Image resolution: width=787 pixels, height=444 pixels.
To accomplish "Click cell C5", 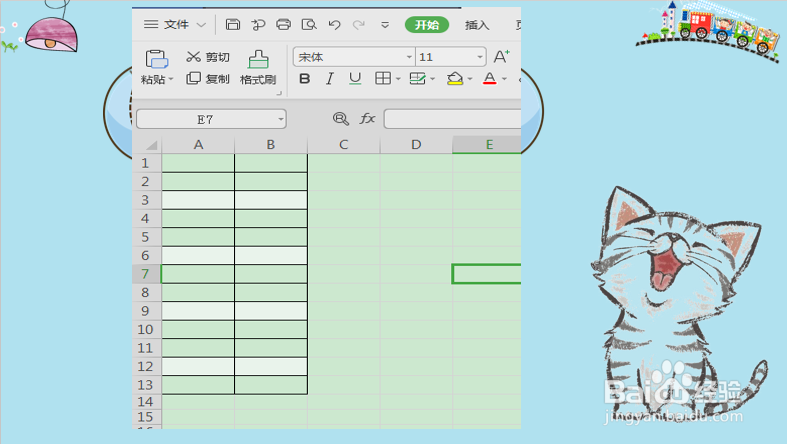I will [x=344, y=237].
